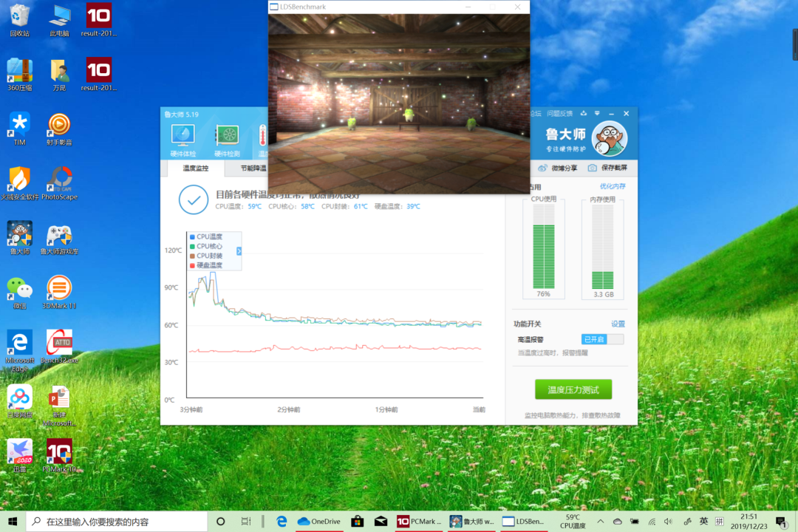Open the 万昆 user folder icon
798x532 pixels.
point(60,75)
